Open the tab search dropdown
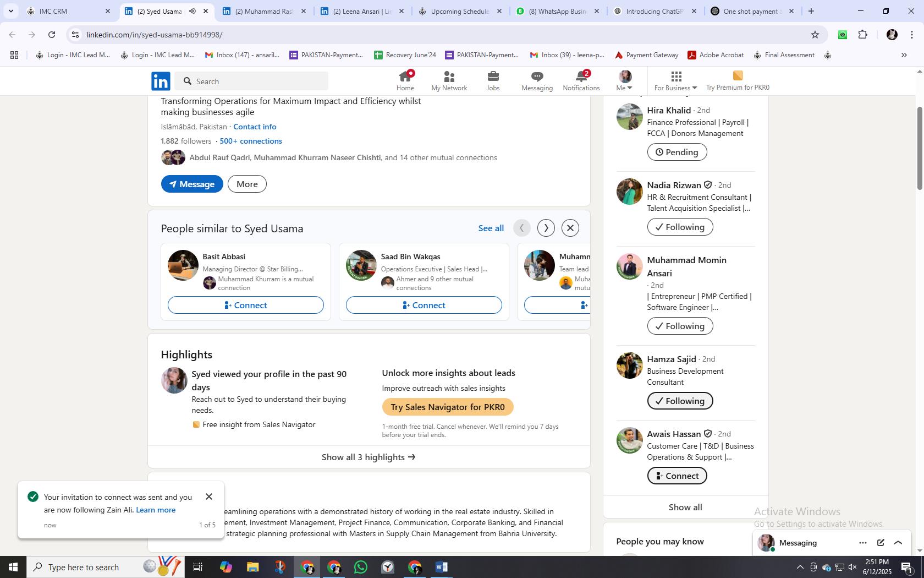Screen dimensions: 924x578 point(10,11)
